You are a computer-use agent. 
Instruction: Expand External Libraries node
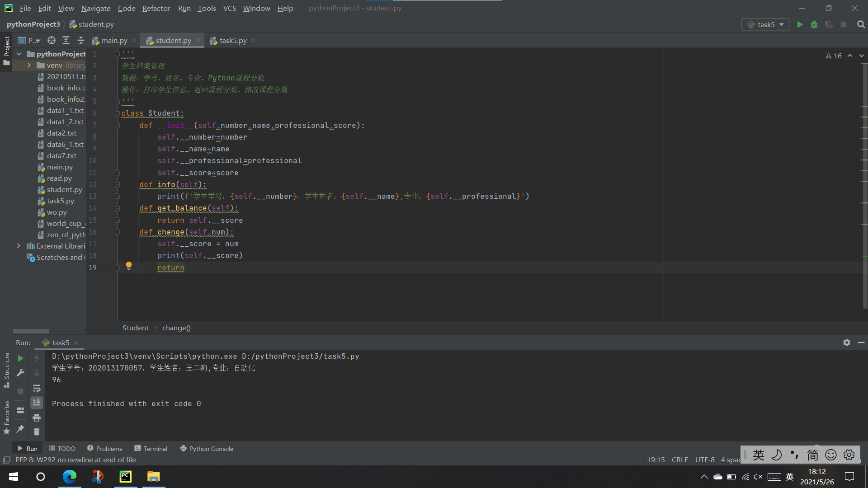(x=19, y=246)
